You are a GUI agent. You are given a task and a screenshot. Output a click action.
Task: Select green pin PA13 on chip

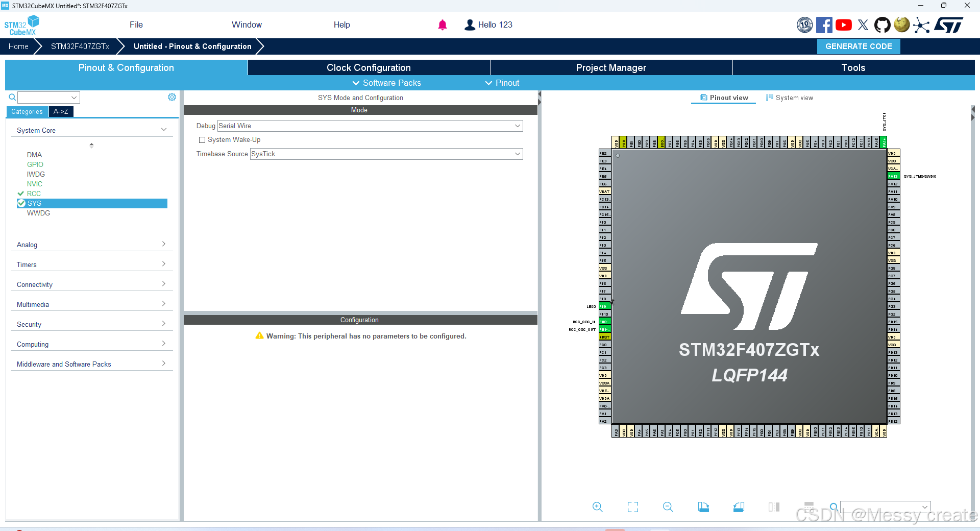893,176
